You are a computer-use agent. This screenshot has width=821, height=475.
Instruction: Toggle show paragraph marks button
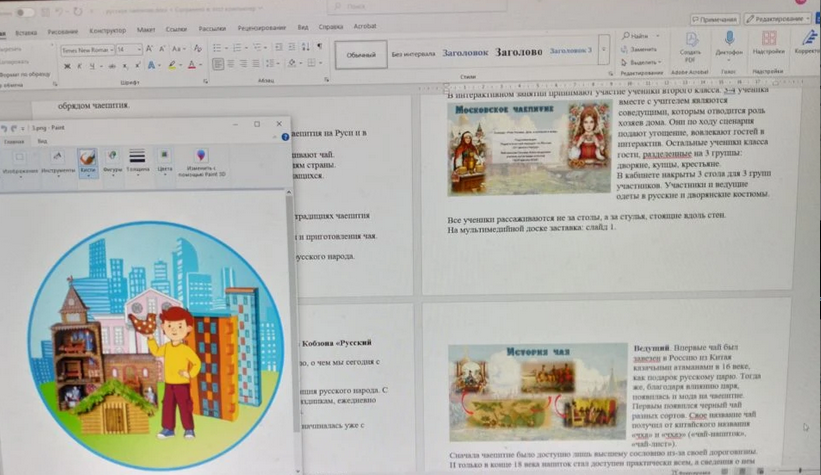point(319,47)
